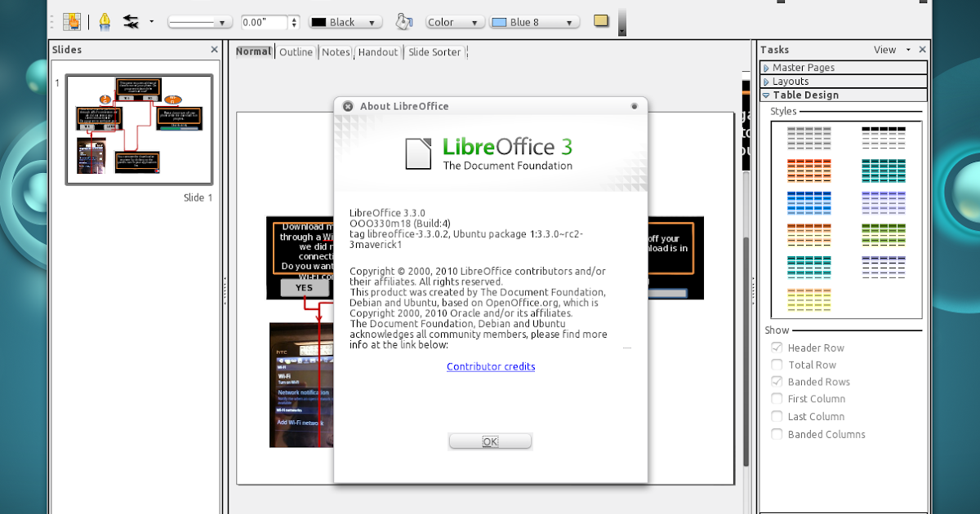Click the select/points hand icon in toolbar
Viewport: 980px width, 514px height.
click(72, 22)
